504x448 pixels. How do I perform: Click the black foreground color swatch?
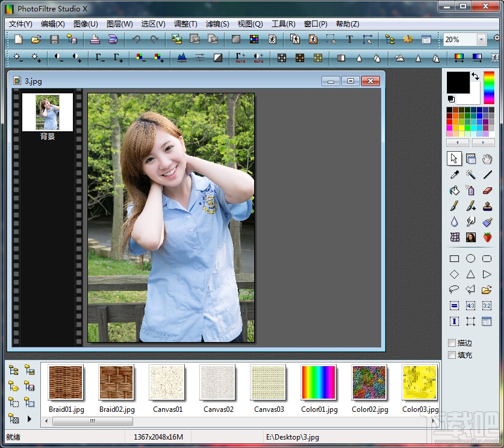pyautogui.click(x=458, y=82)
